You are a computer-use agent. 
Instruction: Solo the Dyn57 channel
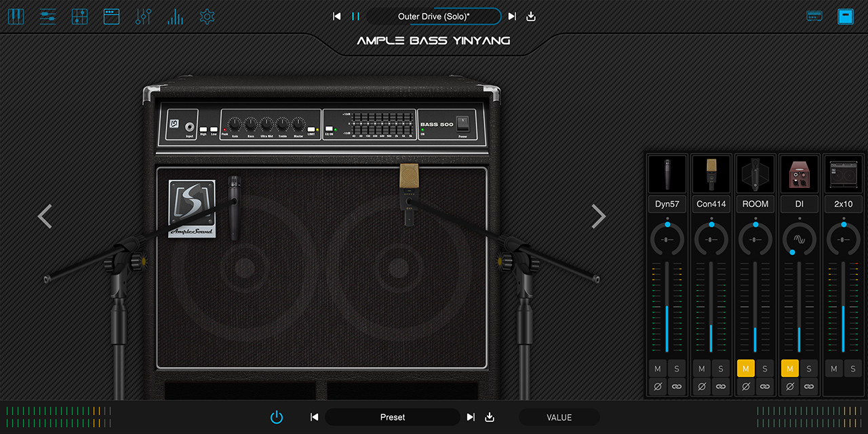tap(677, 369)
